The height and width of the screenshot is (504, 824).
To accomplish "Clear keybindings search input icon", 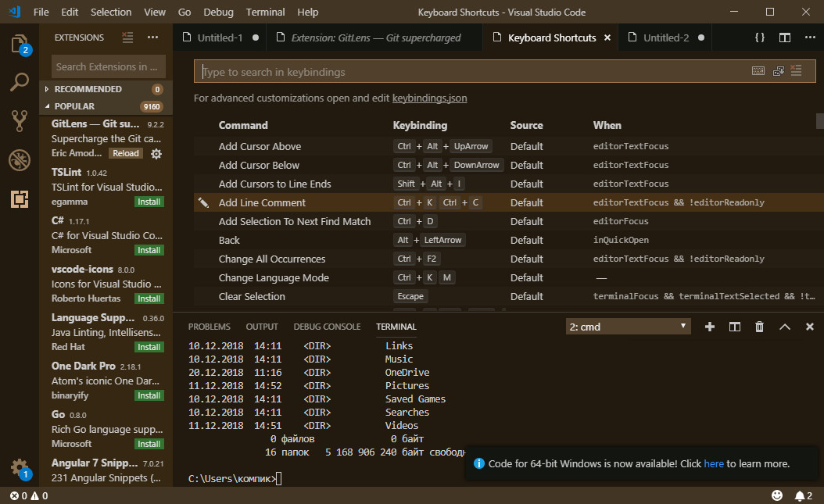I will tap(796, 70).
